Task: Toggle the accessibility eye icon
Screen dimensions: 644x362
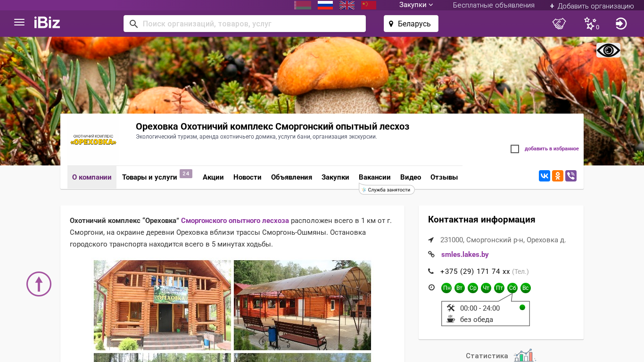Action: (608, 50)
